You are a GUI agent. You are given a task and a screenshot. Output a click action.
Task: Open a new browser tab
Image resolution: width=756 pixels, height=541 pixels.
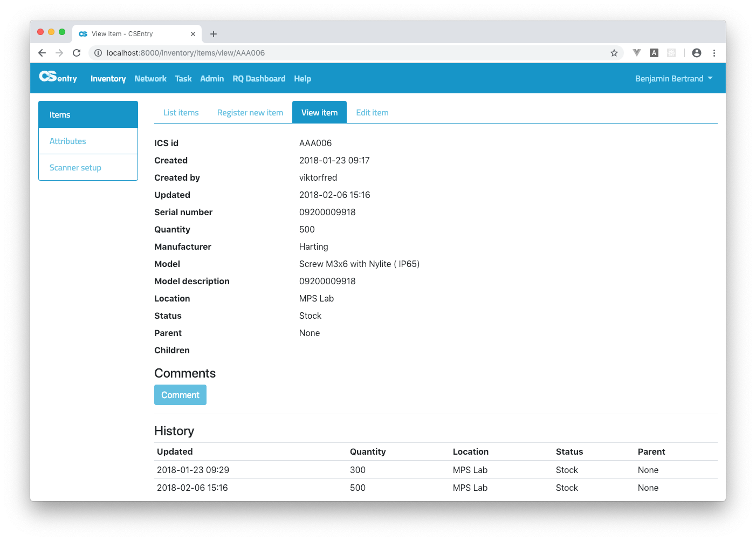tap(214, 34)
